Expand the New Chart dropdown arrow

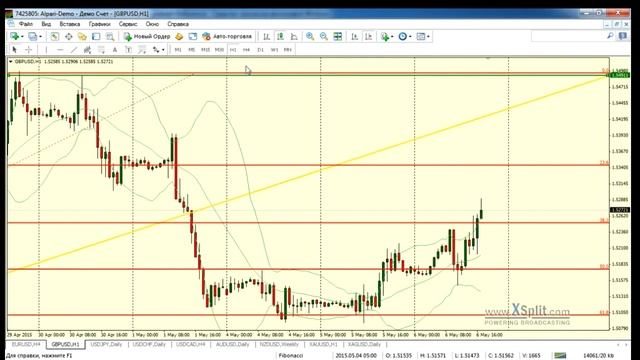(22, 37)
